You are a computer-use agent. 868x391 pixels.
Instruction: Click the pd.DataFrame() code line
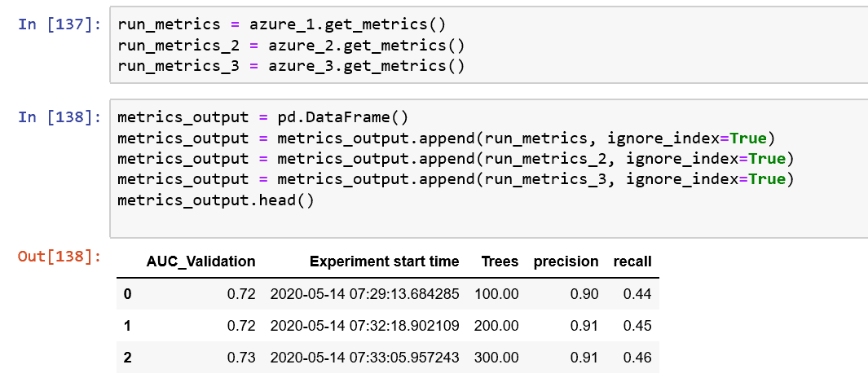coord(262,117)
